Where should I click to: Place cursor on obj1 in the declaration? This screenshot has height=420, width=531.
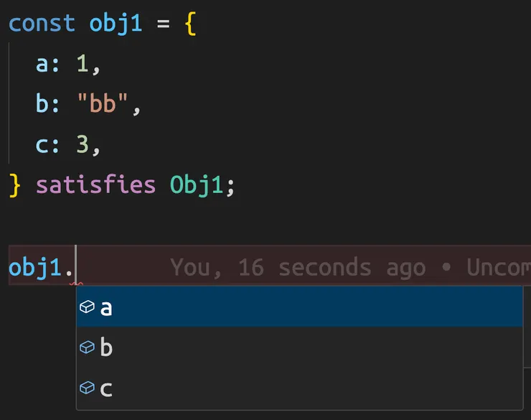pos(116,22)
